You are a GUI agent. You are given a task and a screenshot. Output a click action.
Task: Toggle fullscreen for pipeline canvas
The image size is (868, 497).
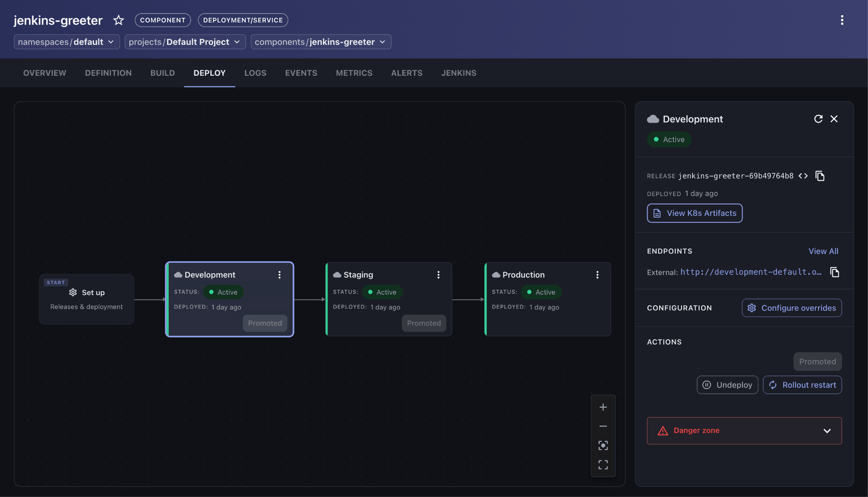603,465
